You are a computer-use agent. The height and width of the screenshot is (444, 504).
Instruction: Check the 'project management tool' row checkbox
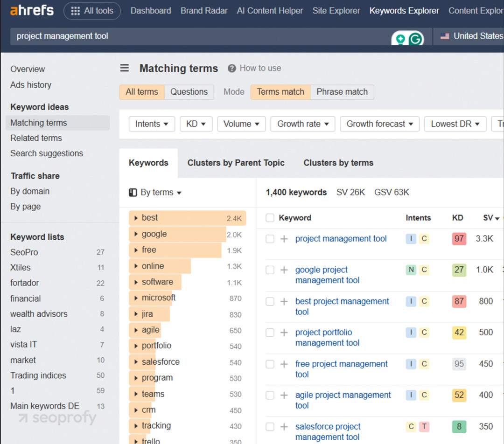(270, 239)
